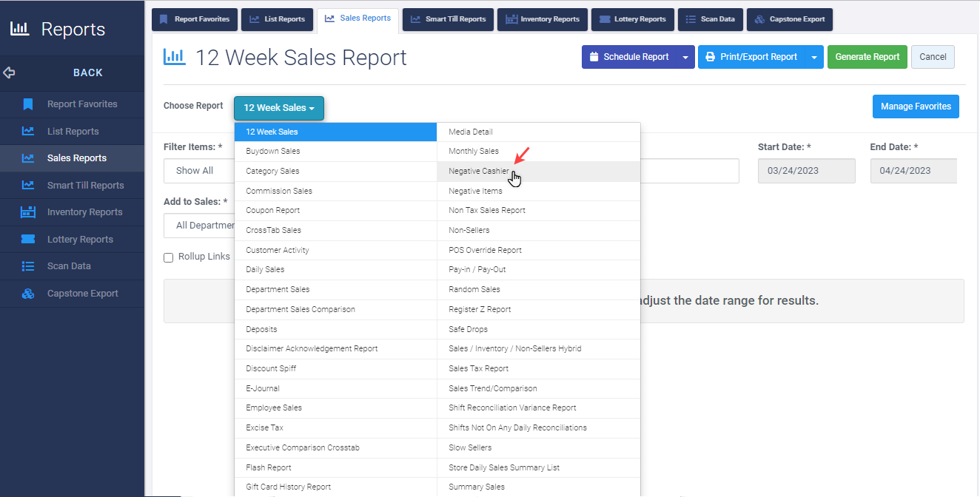Image resolution: width=980 pixels, height=497 pixels.
Task: Choose 12 Week Sales in the report list
Action: [336, 132]
